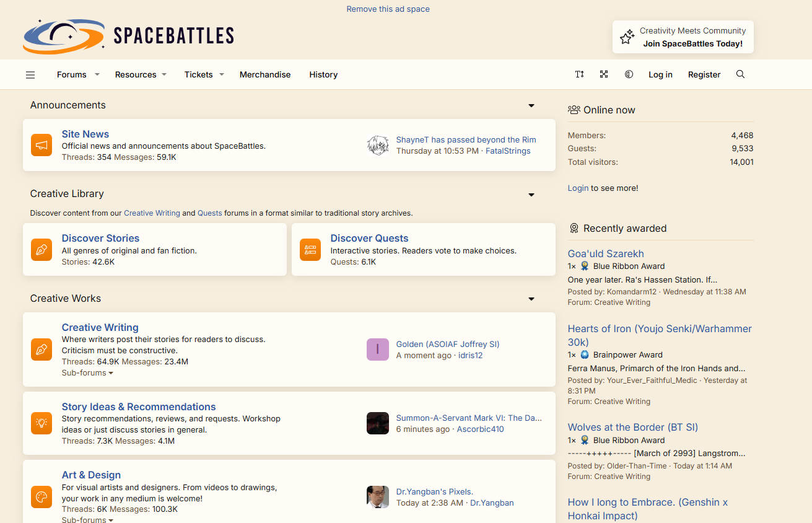Expand the Forums dropdown arrow
Image resolution: width=812 pixels, height=523 pixels.
(x=97, y=74)
